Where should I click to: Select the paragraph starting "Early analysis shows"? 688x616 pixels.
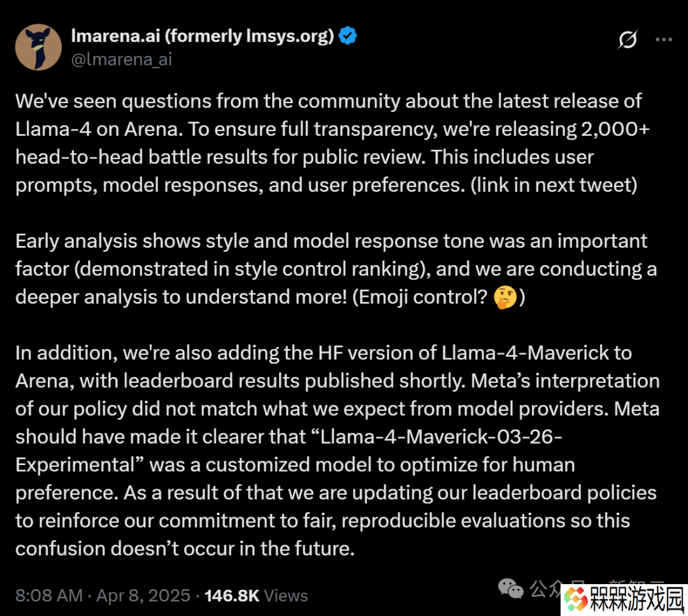(x=336, y=269)
